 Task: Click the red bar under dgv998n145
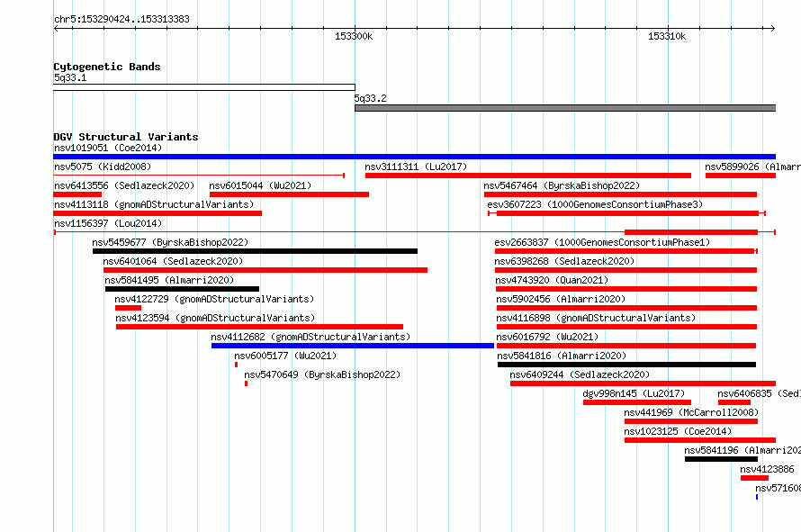[x=637, y=402]
